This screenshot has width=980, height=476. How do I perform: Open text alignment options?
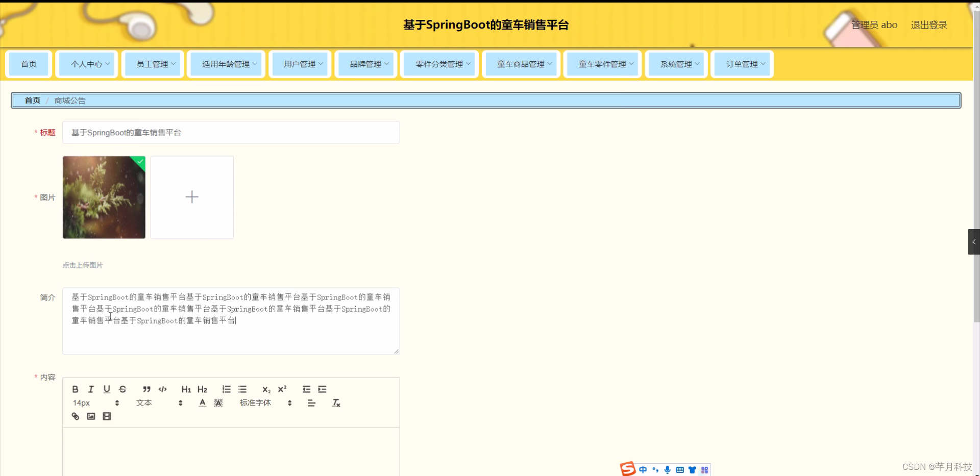click(311, 403)
